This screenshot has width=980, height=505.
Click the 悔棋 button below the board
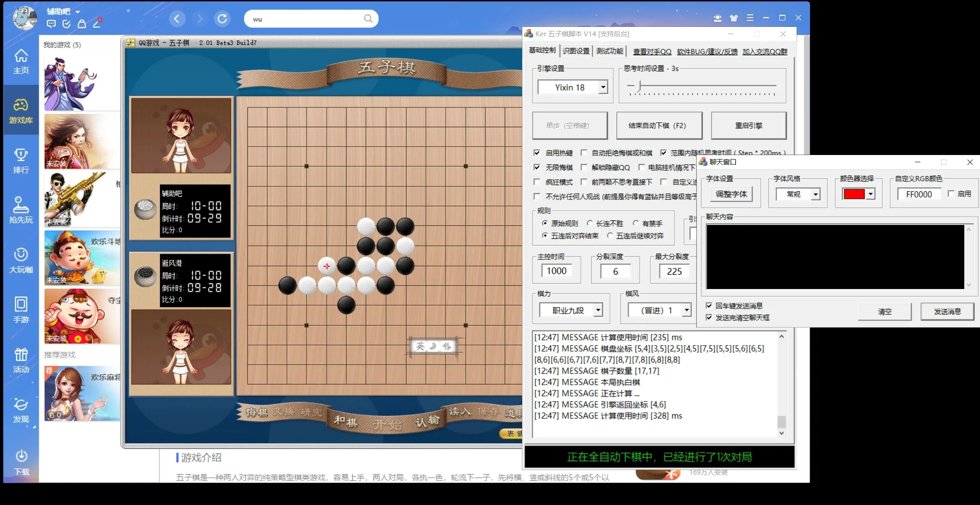(x=256, y=412)
